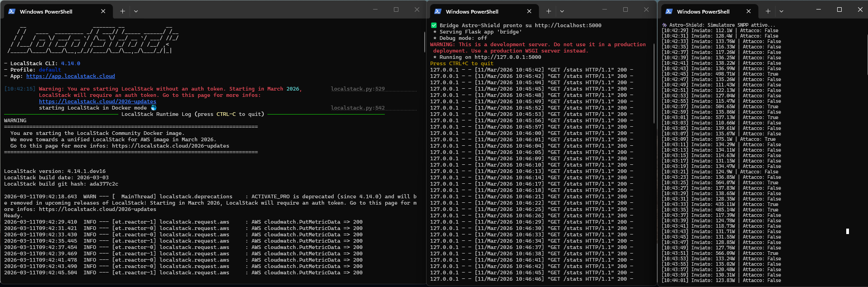
Task: Click the 10:45:44 GET /stats request line
Action: (x=532, y=82)
